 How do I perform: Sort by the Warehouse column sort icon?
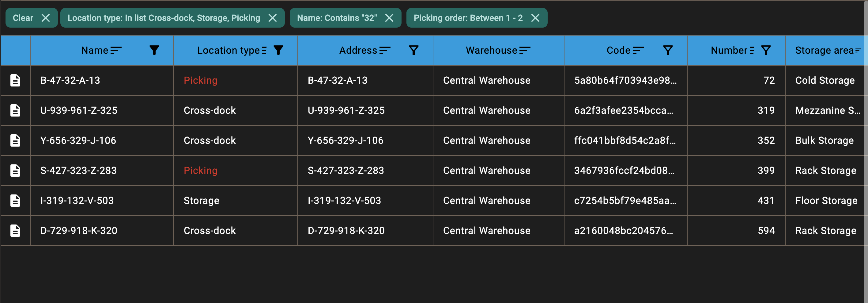coord(525,50)
